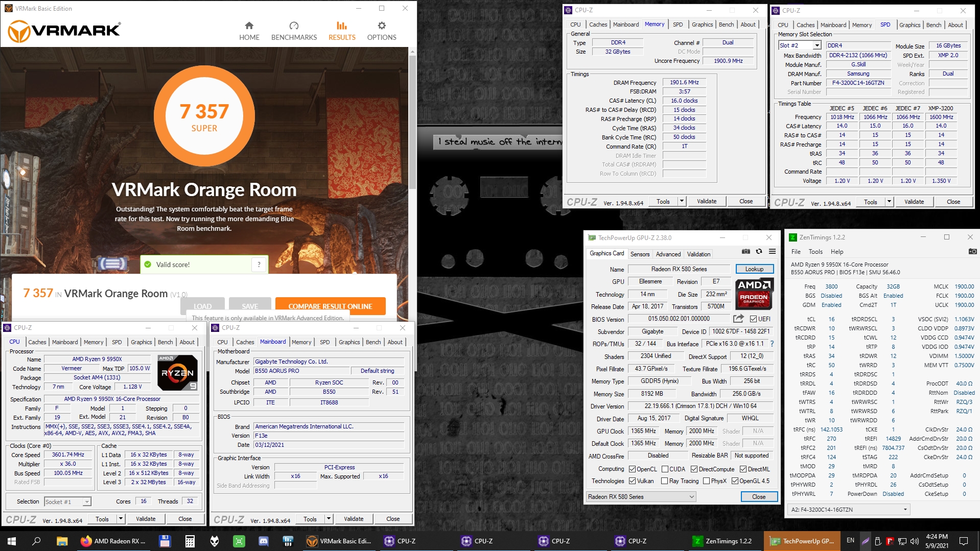Toggle DirectCompute checkbox in GPU-Z

pyautogui.click(x=694, y=469)
